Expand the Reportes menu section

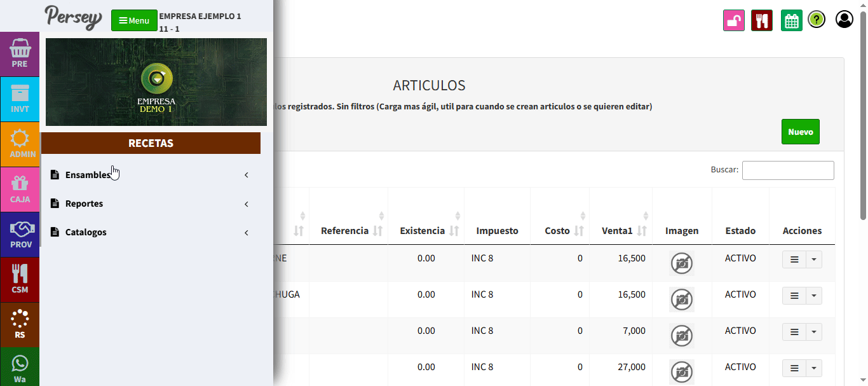[x=84, y=203]
